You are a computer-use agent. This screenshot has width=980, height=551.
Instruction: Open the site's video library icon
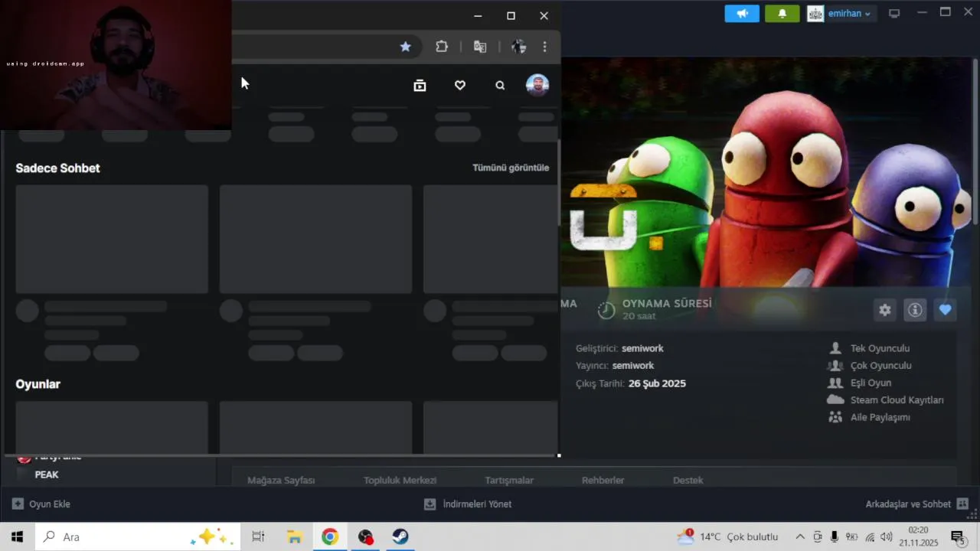[420, 86]
